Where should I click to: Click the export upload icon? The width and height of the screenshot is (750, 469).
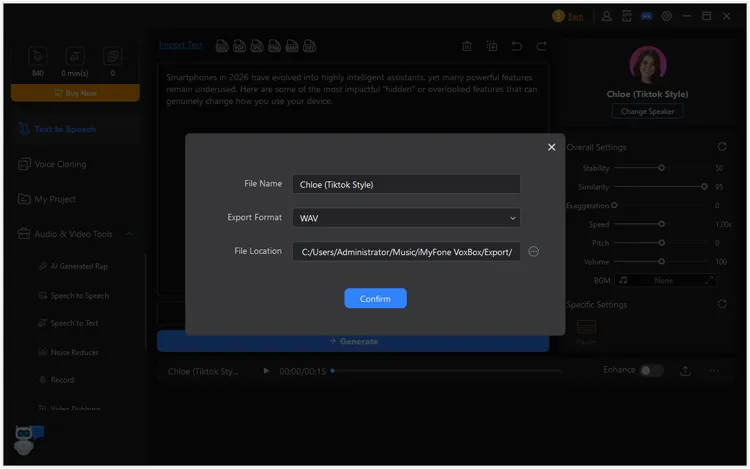click(685, 371)
